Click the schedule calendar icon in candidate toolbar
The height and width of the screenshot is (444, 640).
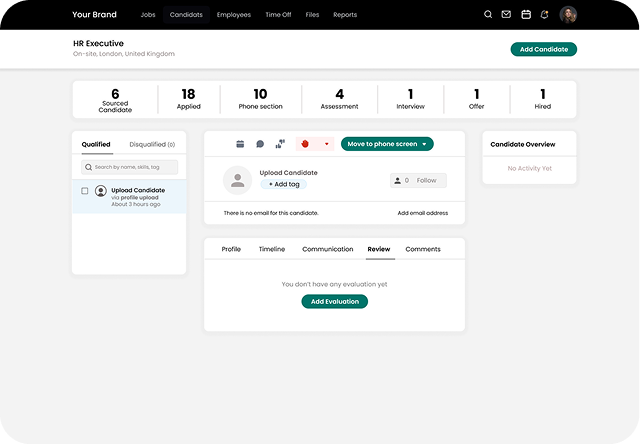coord(240,144)
